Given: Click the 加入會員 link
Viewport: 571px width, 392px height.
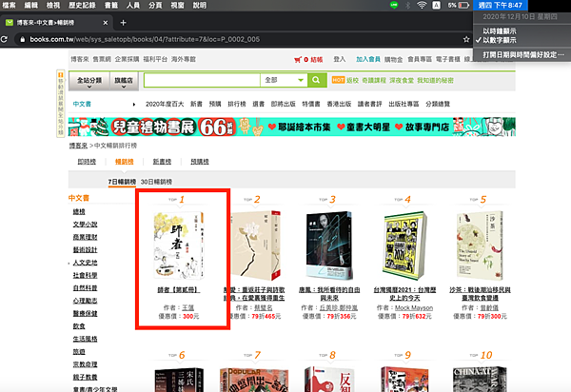Looking at the screenshot, I should point(368,59).
